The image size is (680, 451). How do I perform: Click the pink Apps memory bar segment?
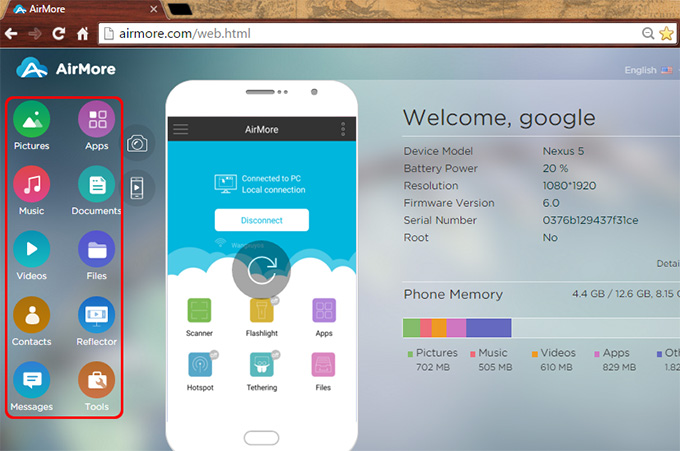(x=456, y=328)
